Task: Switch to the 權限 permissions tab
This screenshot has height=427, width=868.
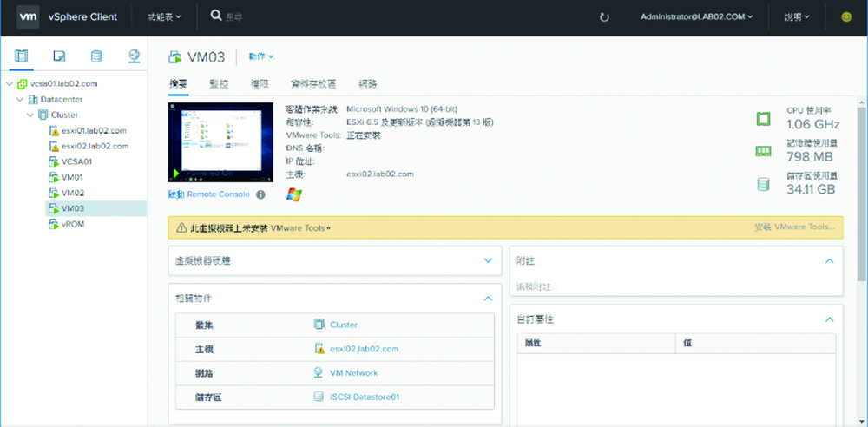Action: pyautogui.click(x=260, y=84)
